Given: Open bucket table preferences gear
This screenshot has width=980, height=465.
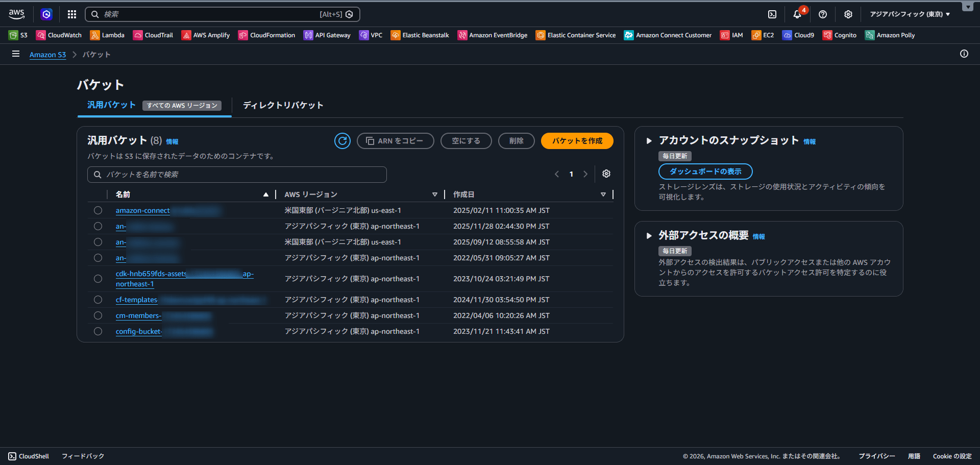Looking at the screenshot, I should [x=606, y=174].
